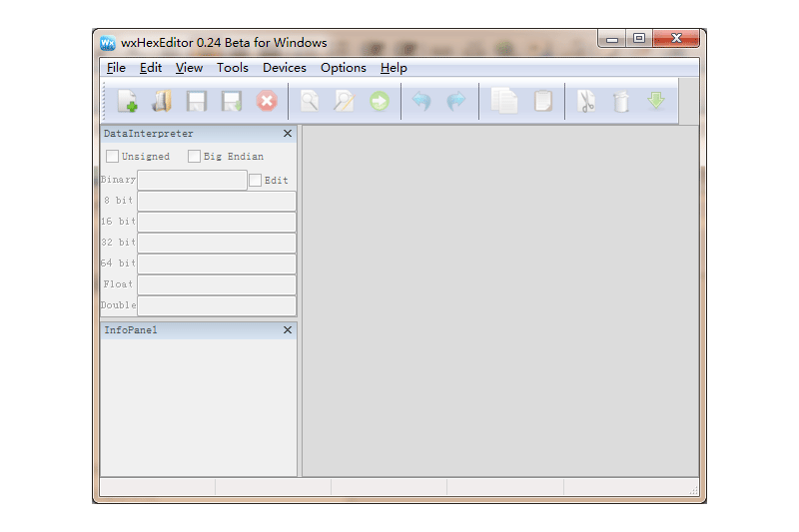Click the green Go to Offset arrow icon
Viewport: 799px width, 532px height.
pyautogui.click(x=380, y=101)
